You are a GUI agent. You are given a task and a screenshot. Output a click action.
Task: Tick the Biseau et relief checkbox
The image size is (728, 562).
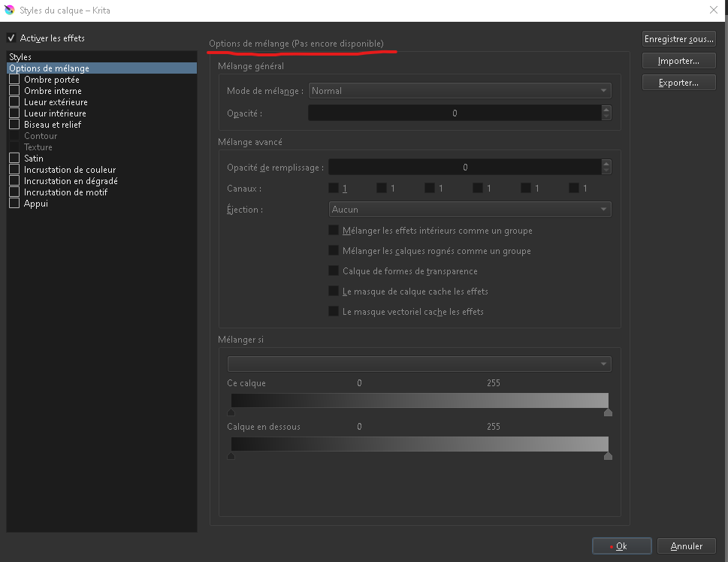click(x=14, y=125)
